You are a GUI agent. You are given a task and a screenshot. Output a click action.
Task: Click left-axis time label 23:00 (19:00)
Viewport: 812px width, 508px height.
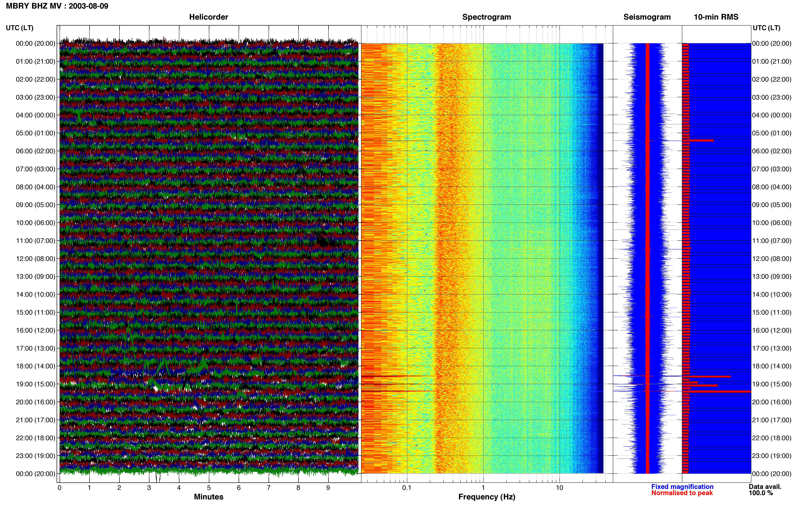coord(36,456)
